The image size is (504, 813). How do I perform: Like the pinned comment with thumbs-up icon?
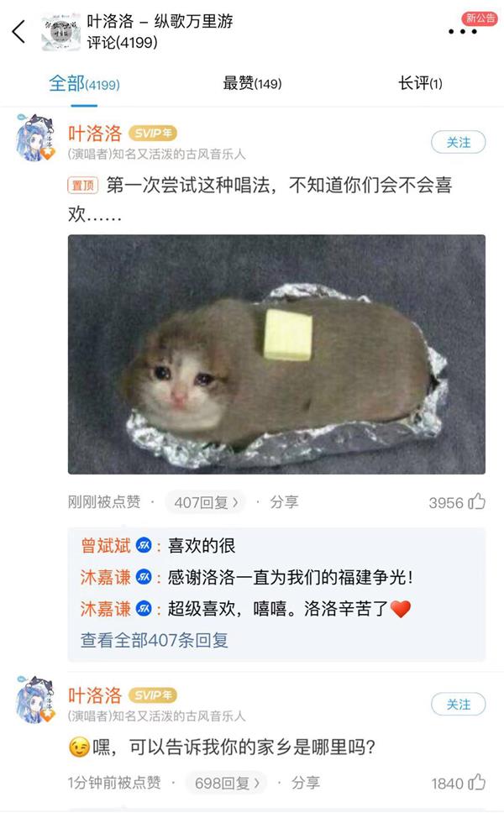(x=476, y=501)
